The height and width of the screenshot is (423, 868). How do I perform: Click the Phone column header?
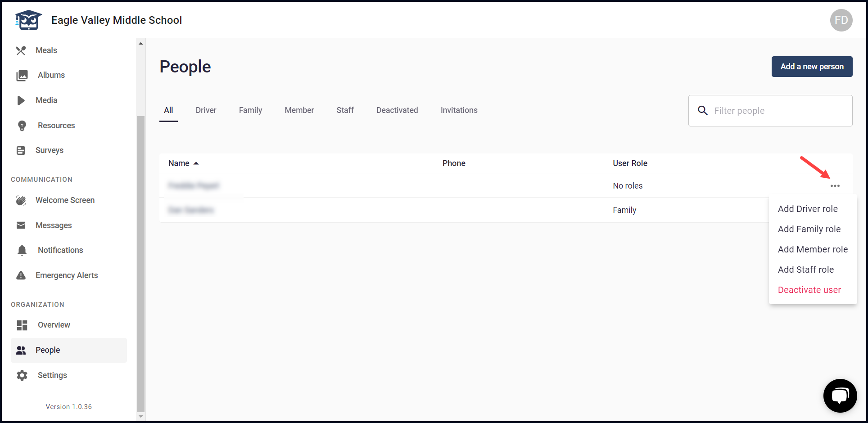tap(454, 163)
